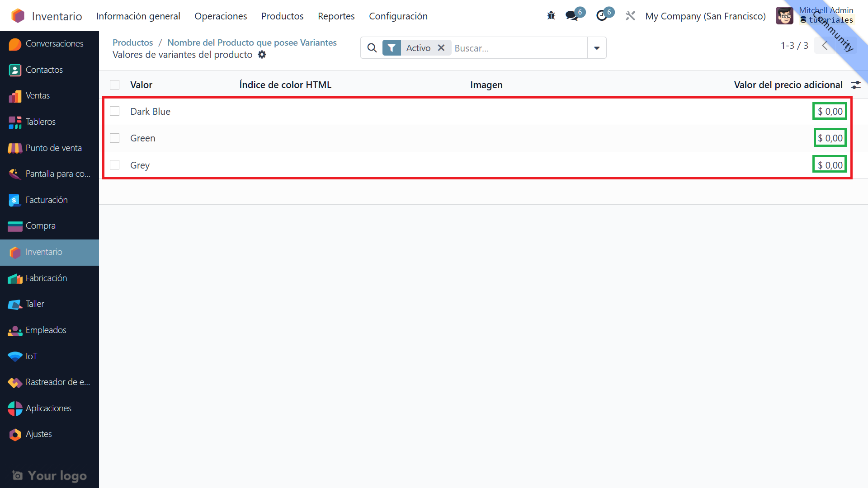Expand the search options dropdown arrow
868x488 pixels.
(x=597, y=48)
